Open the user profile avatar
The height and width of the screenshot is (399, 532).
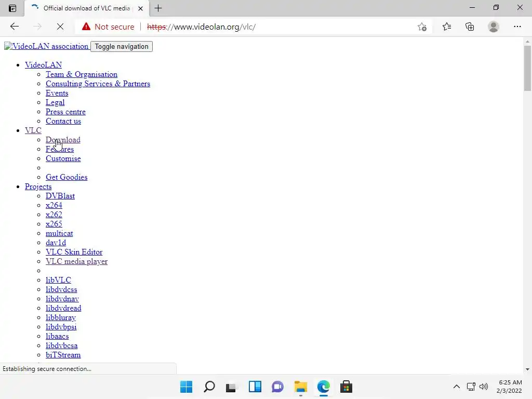point(493,26)
